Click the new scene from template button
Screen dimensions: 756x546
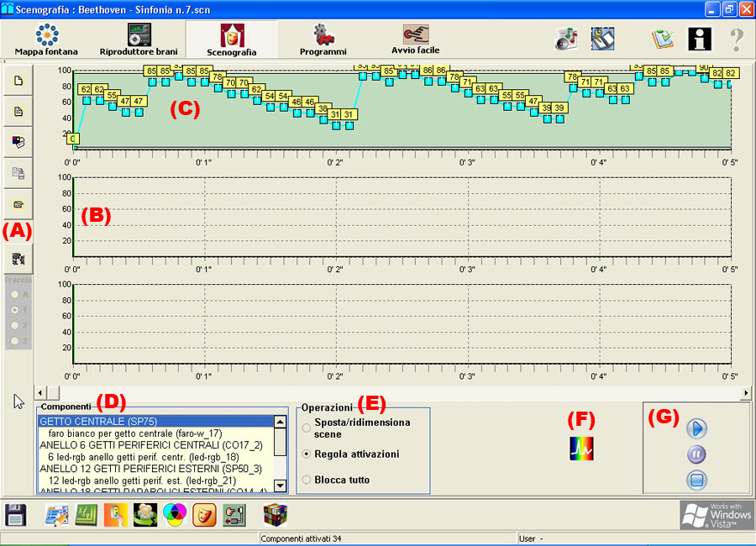pos(18,112)
